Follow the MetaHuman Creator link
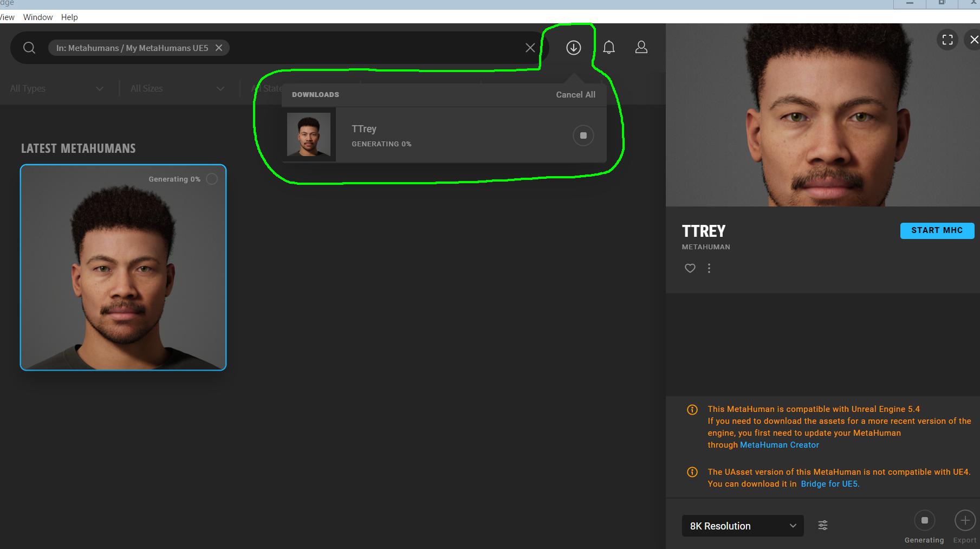 [779, 445]
